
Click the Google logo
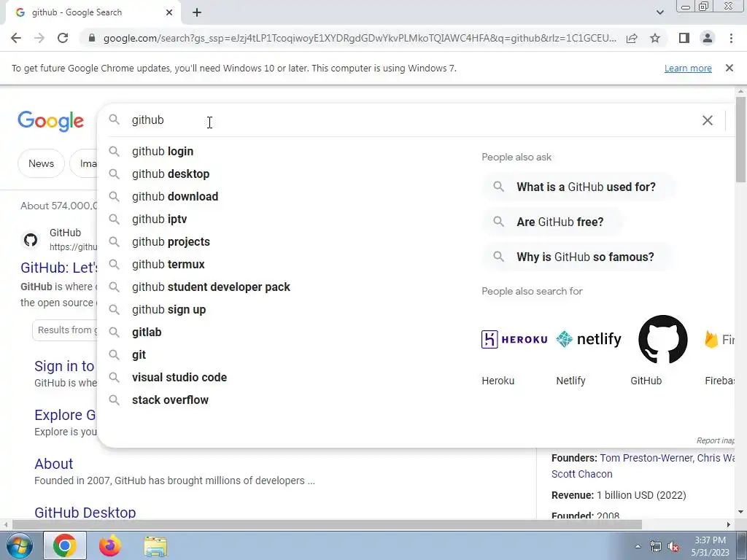50,122
